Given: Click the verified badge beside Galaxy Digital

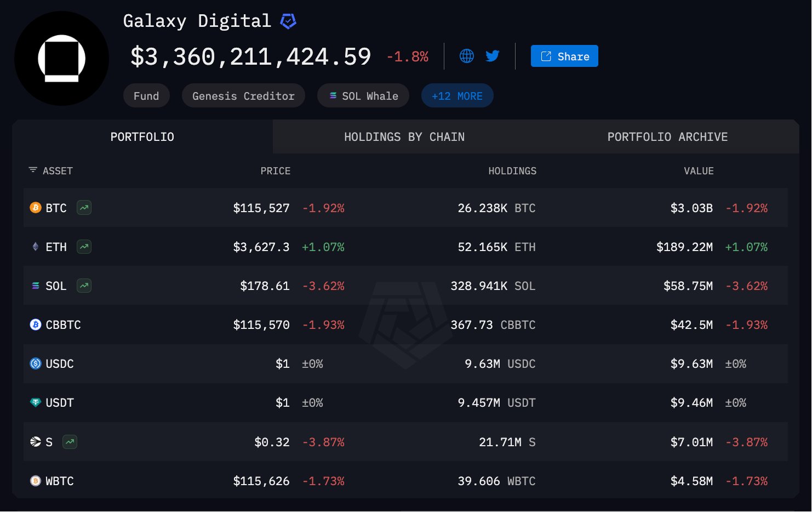Looking at the screenshot, I should (x=288, y=21).
